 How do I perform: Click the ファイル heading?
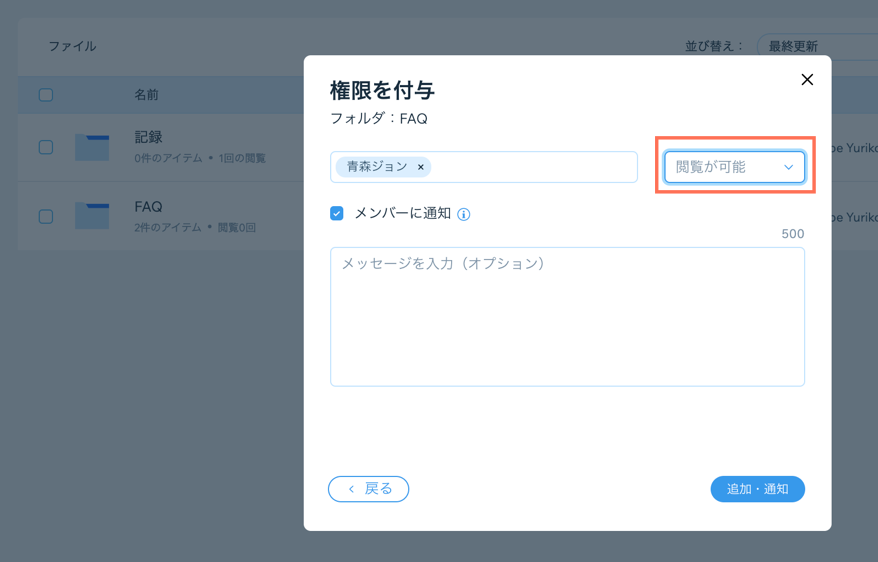click(x=72, y=46)
